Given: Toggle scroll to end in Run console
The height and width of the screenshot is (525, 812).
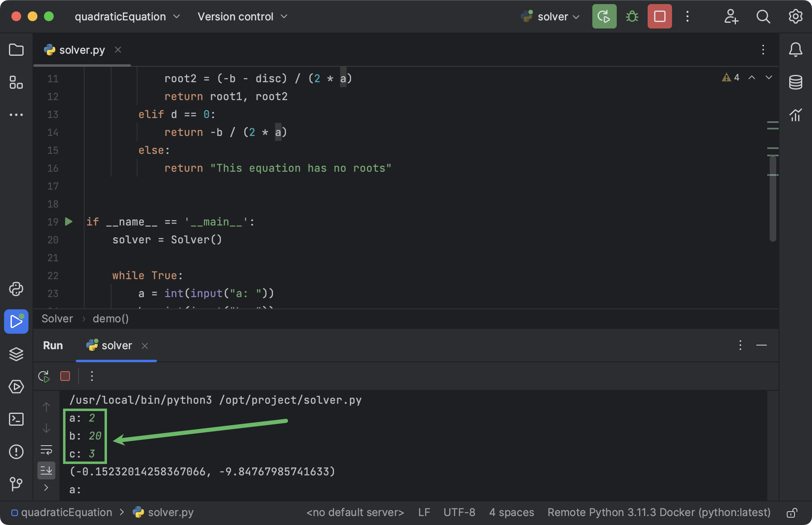Looking at the screenshot, I should [46, 470].
